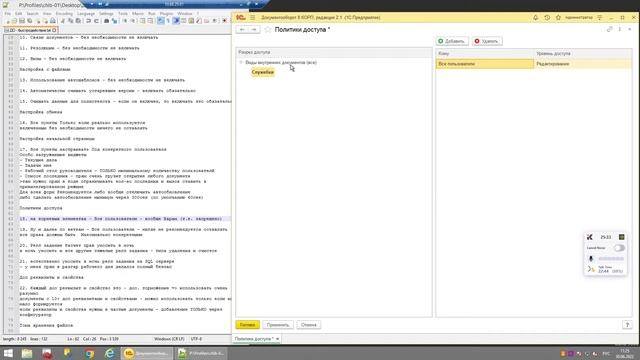Click the Zoom Out icon in Notepad++

click(133, 21)
